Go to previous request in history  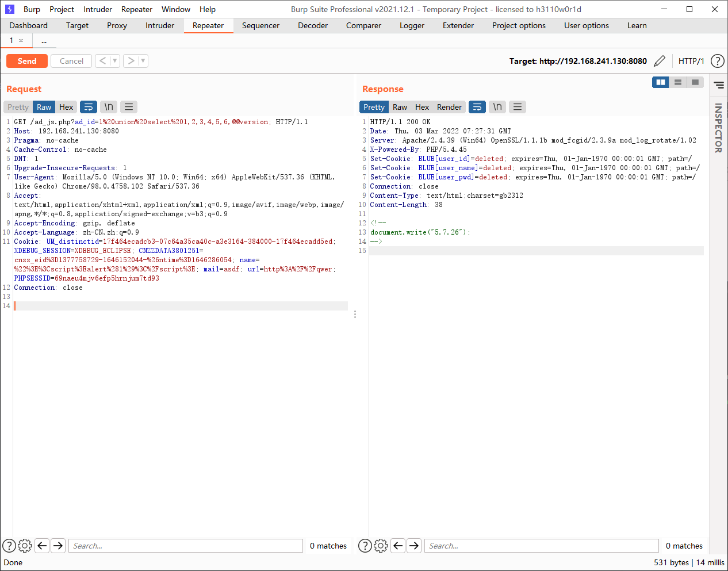click(x=103, y=60)
